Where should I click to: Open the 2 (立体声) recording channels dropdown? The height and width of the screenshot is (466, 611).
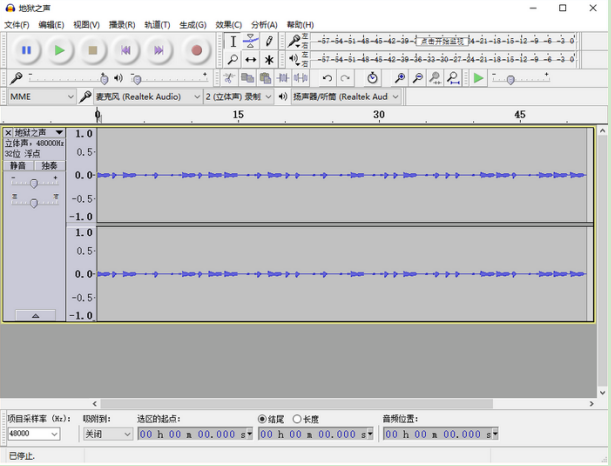coord(238,97)
